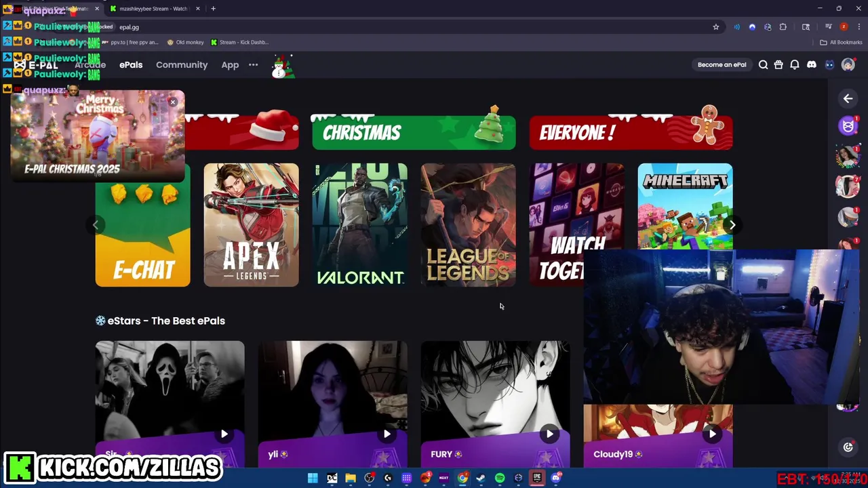This screenshot has height=488, width=868.
Task: Select the E-CHAT category card
Action: point(142,225)
